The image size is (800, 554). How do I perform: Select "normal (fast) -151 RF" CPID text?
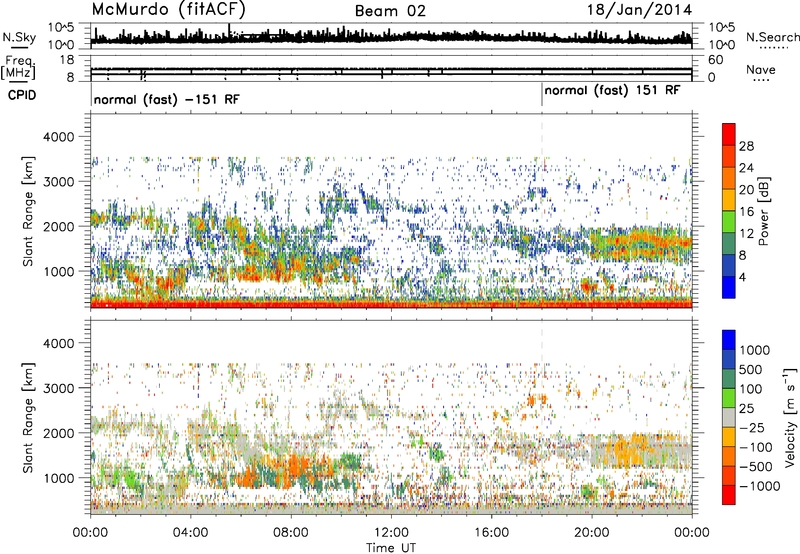[166, 99]
